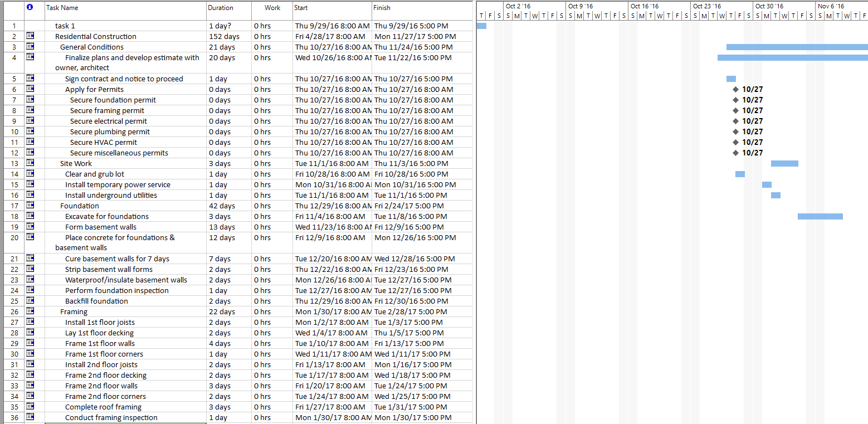The image size is (868, 424).
Task: Click task name 'Backfill foundation'
Action: (96, 301)
